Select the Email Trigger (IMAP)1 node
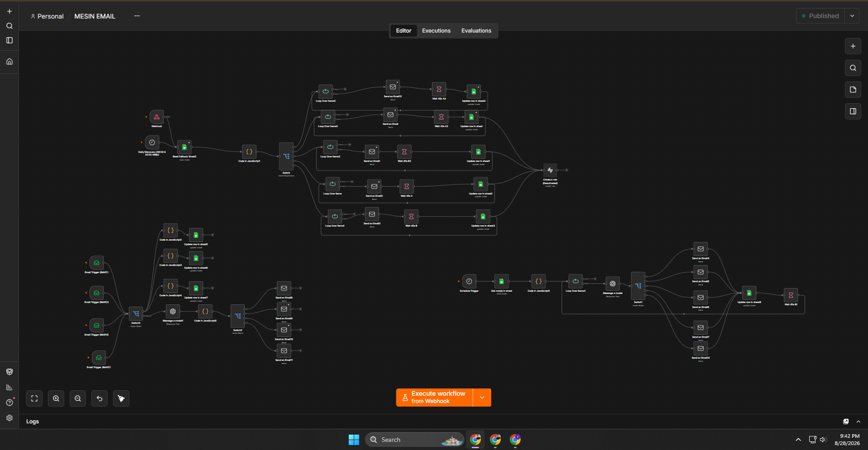 (x=96, y=263)
